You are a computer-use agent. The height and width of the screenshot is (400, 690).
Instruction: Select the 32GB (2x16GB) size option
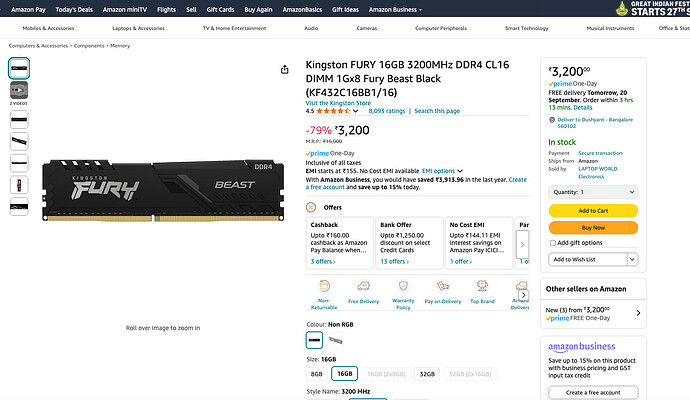(470, 374)
